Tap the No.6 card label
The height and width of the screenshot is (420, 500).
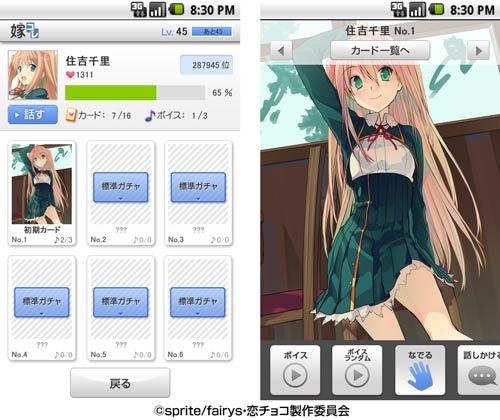[x=175, y=355]
